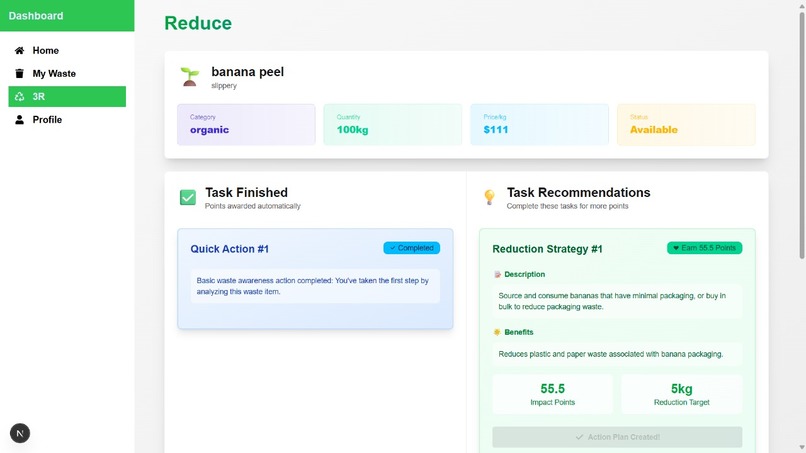Click the Task Recommendations heading
The image size is (806, 453).
(x=578, y=192)
